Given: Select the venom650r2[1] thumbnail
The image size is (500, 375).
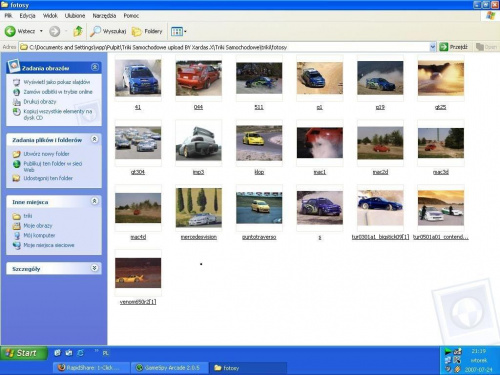Looking at the screenshot, I should coord(138,273).
